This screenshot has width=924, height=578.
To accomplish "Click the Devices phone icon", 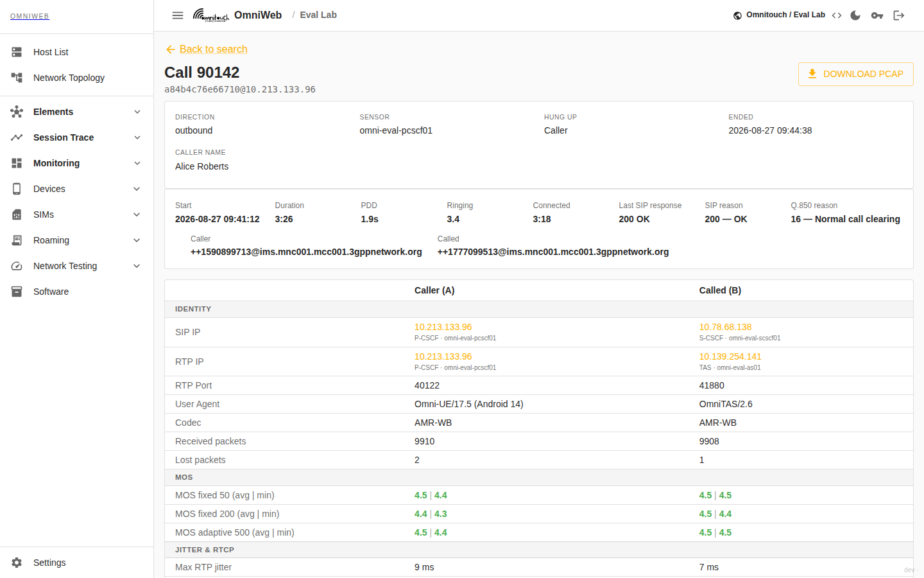I will (17, 189).
